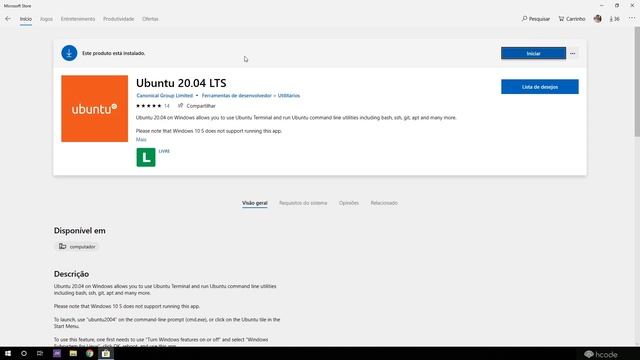Select the Visão geral tab
This screenshot has width=640, height=360.
[x=255, y=203]
